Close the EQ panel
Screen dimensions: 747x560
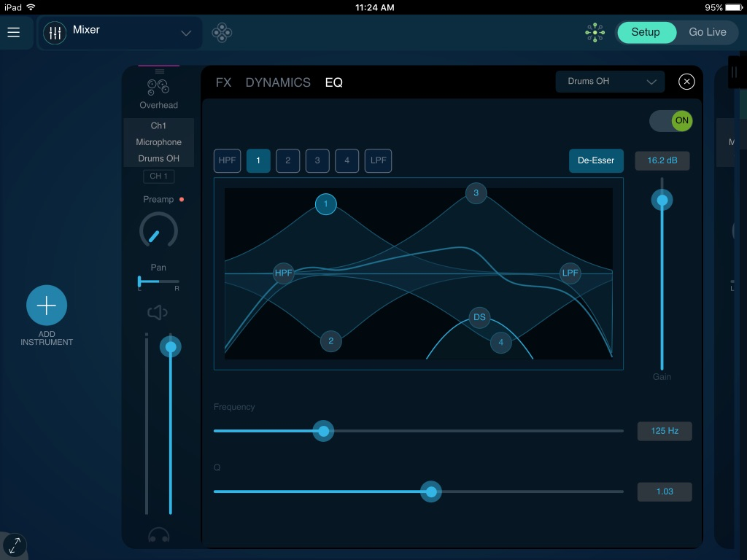coord(686,82)
